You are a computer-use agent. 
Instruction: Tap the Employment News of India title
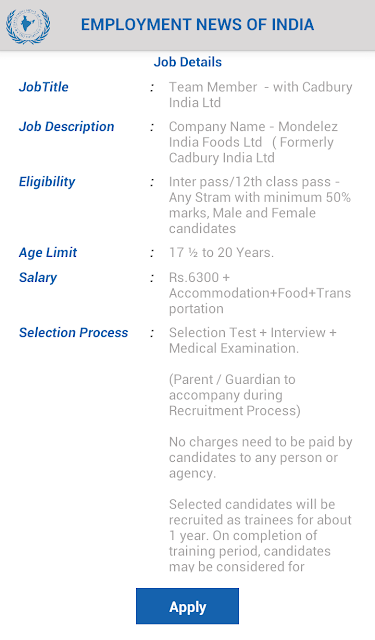click(x=197, y=24)
